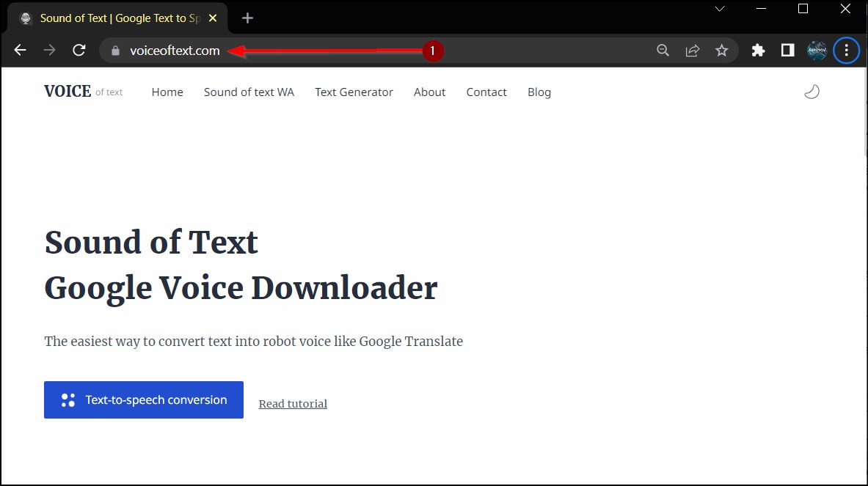Screen dimensions: 868x486
Task: Open the Chrome three-dot menu
Action: pyautogui.click(x=847, y=51)
